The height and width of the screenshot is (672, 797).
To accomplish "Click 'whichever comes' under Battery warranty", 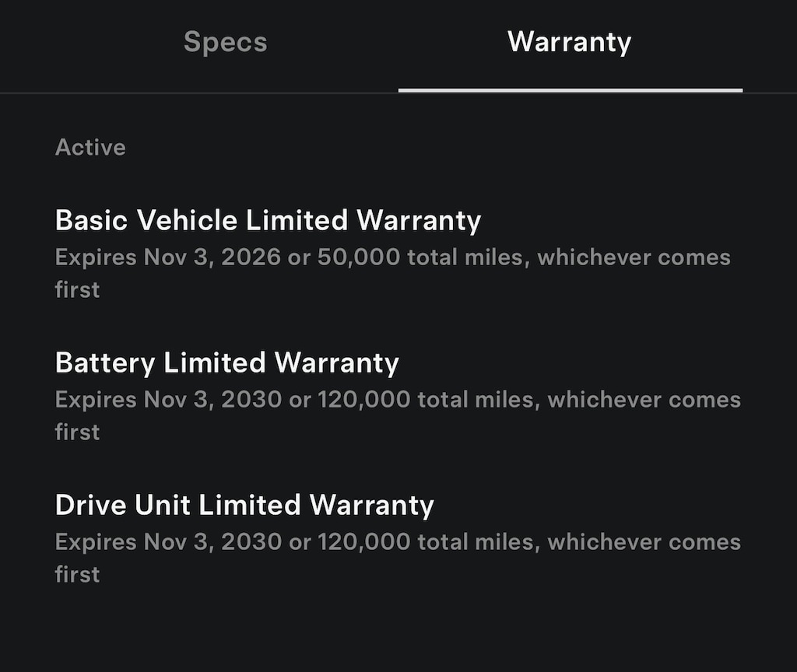I will pos(644,400).
